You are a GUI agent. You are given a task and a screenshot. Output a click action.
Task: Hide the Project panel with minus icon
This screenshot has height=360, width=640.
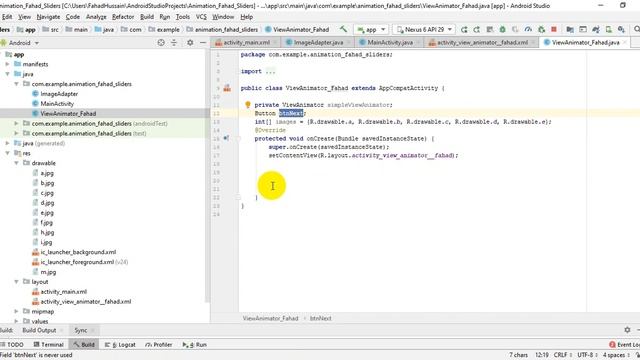coord(203,42)
